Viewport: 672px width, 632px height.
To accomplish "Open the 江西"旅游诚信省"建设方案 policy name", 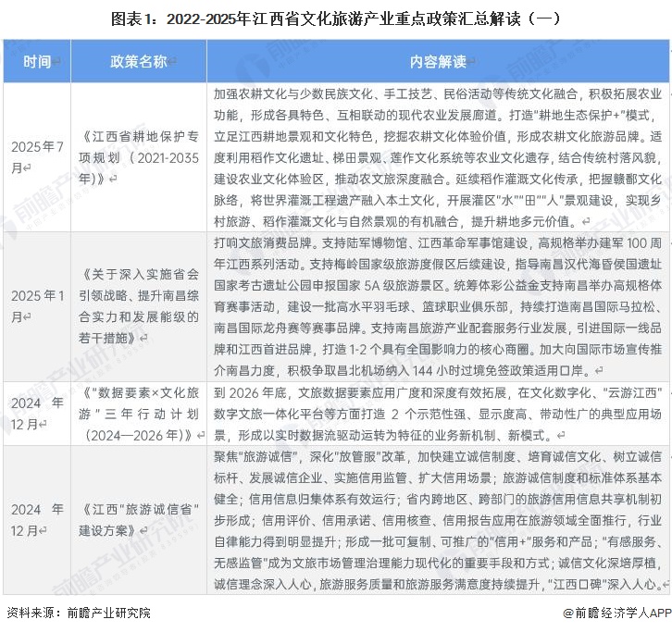I will [139, 520].
